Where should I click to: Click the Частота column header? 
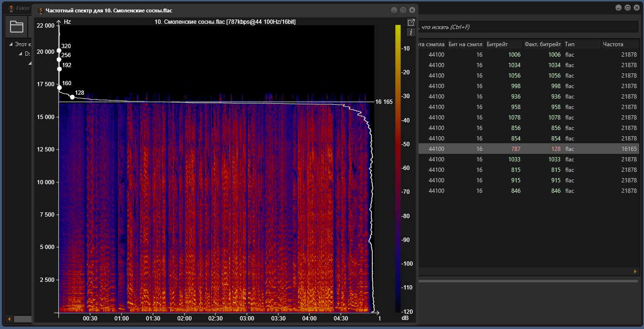coord(619,44)
